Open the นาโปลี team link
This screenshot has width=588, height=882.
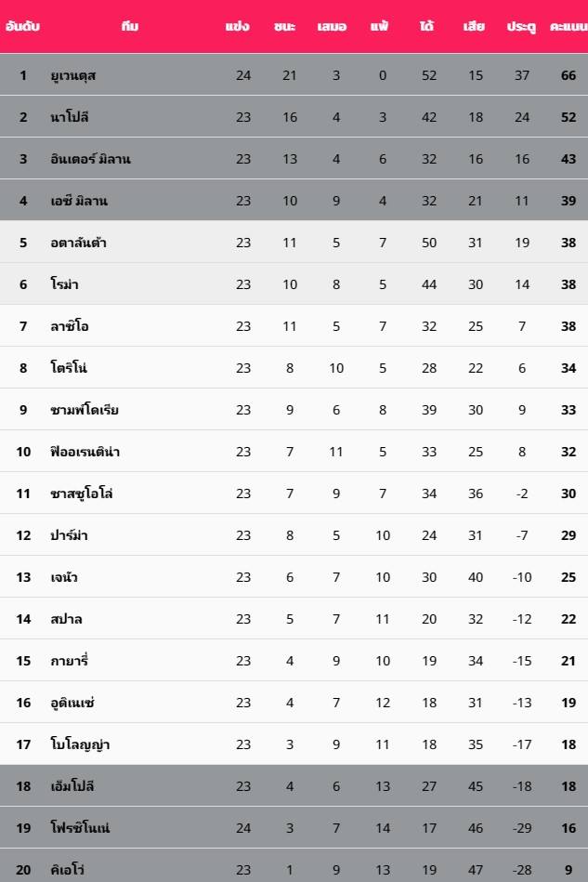tap(69, 117)
